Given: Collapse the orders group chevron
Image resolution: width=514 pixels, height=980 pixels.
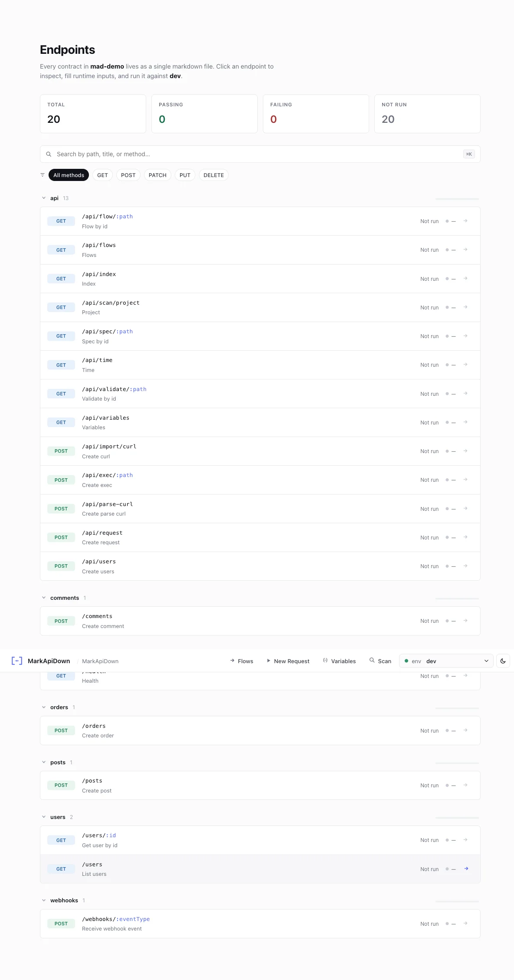Looking at the screenshot, I should tap(44, 707).
